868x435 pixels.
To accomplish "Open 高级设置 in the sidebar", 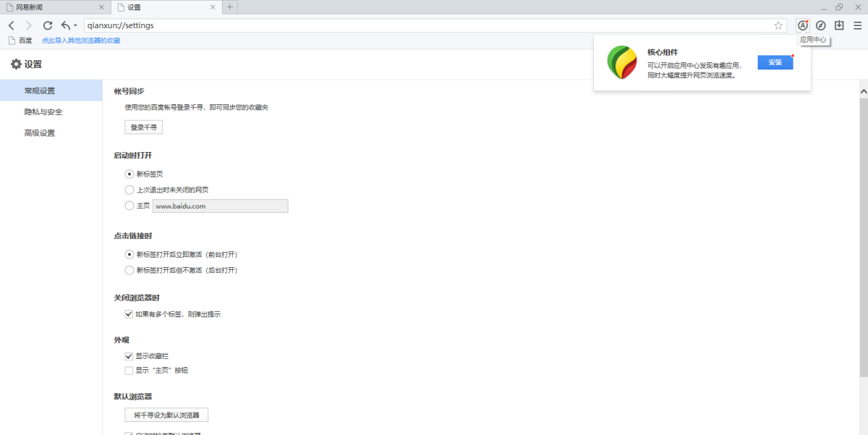I will point(40,133).
